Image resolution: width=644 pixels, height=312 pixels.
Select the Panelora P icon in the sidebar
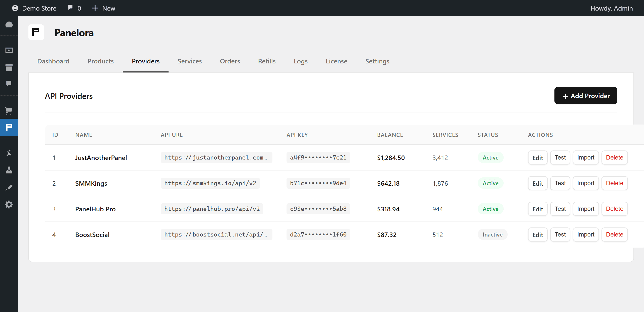(x=9, y=127)
